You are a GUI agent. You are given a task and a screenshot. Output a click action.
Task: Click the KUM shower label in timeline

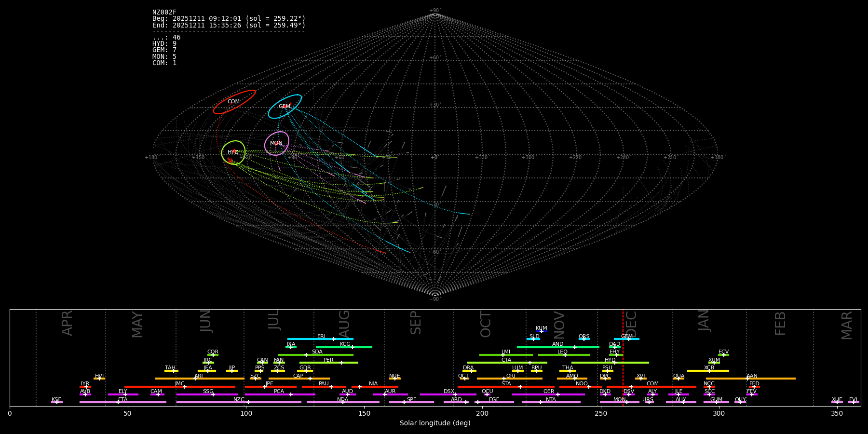point(542,328)
